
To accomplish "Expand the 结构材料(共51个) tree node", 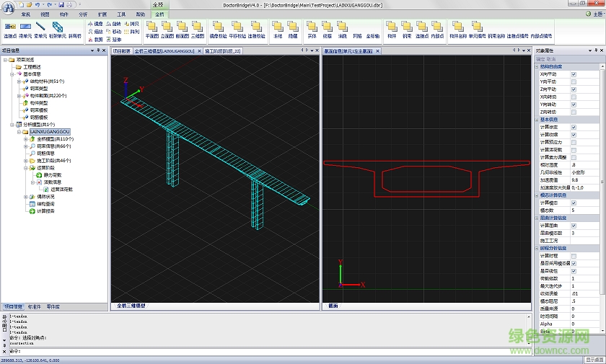I will (19, 81).
